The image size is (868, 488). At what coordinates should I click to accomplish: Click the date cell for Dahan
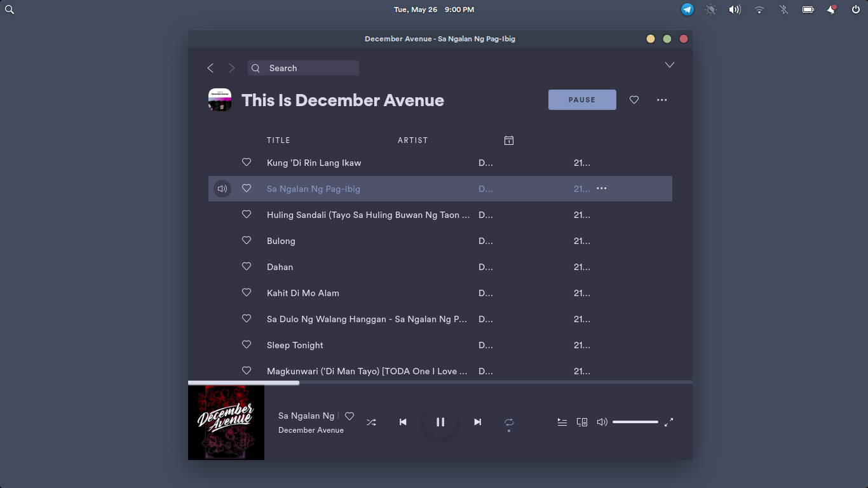pyautogui.click(x=582, y=268)
